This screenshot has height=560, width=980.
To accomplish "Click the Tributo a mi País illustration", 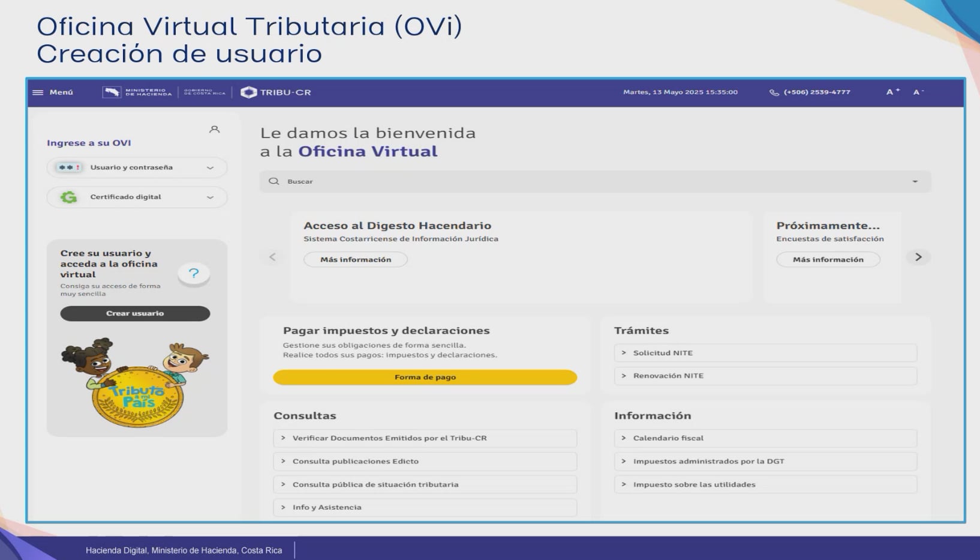I will click(x=137, y=383).
